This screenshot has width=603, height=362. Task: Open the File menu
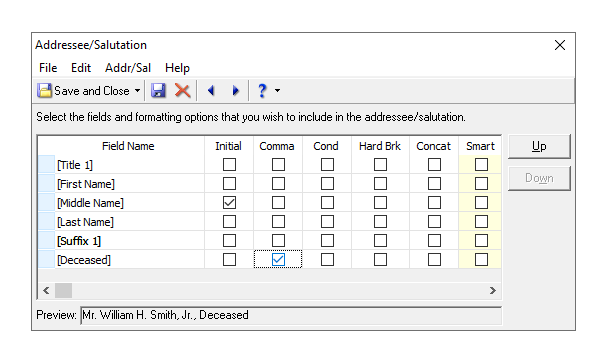coord(48,68)
